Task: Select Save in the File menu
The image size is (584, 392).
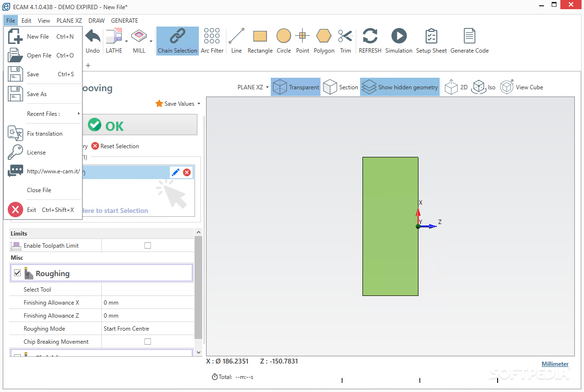Action: [x=42, y=74]
